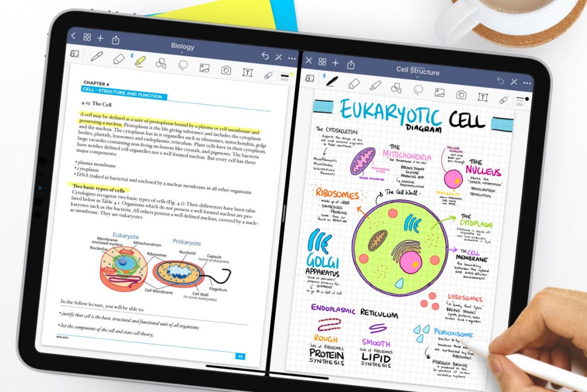Tap the share icon in Biology window

coord(115,40)
